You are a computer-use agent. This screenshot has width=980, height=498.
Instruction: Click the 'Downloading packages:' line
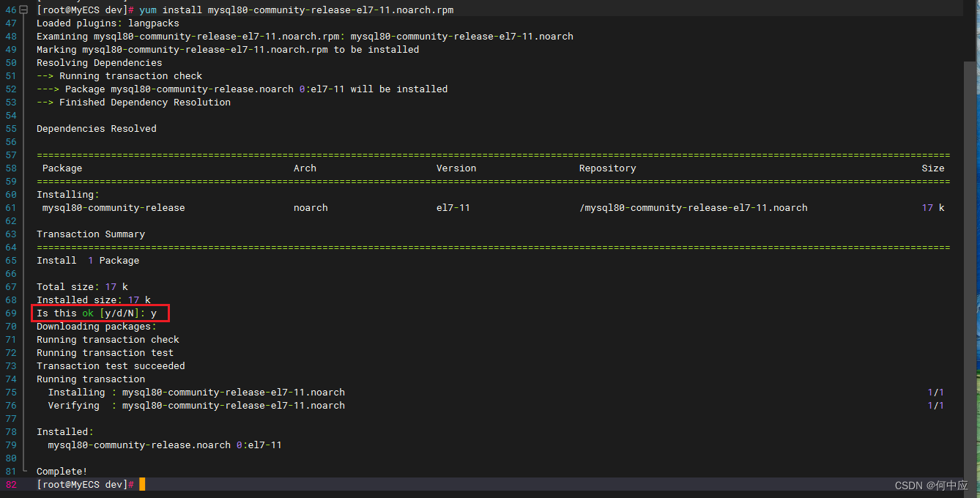[x=97, y=327]
